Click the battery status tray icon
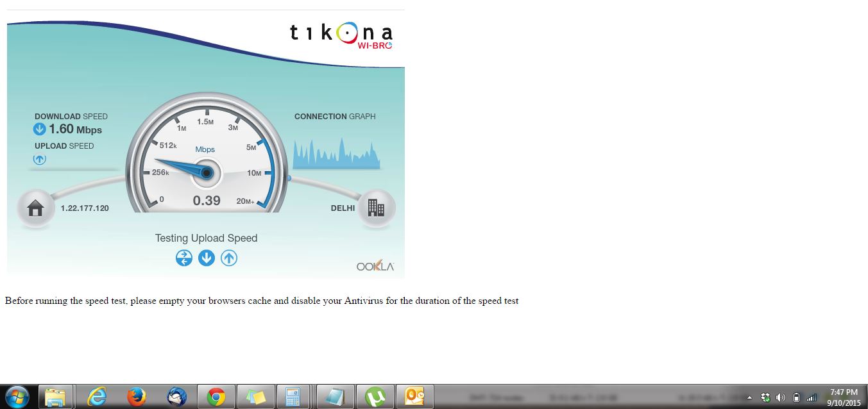 (x=796, y=397)
